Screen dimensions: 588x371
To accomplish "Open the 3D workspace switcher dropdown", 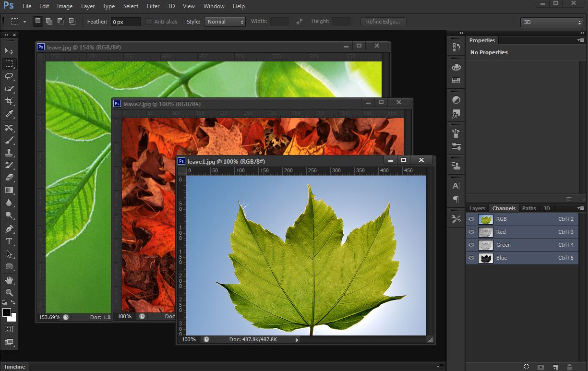I will click(551, 22).
